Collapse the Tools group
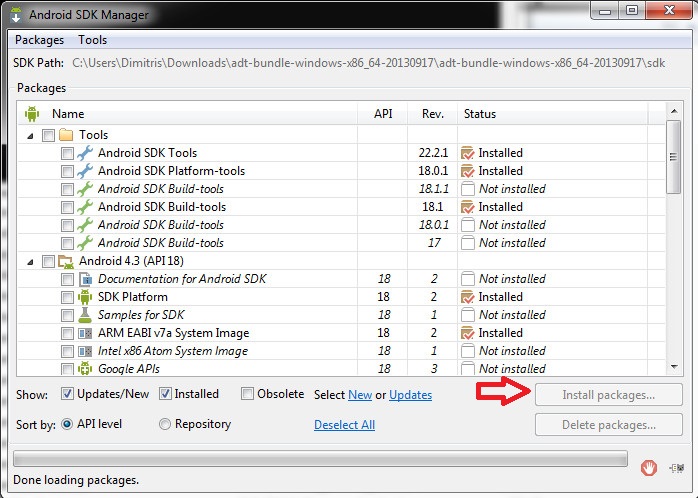 (x=30, y=136)
